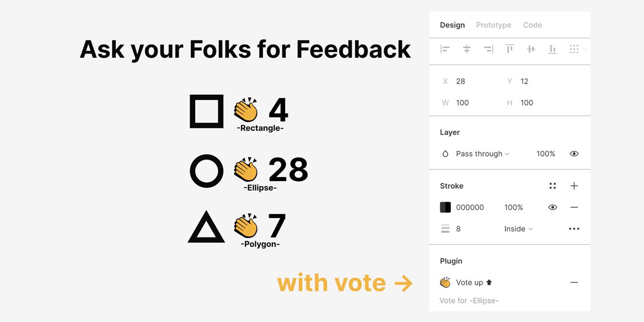The height and width of the screenshot is (322, 644).
Task: Click the align top icon
Action: point(510,49)
